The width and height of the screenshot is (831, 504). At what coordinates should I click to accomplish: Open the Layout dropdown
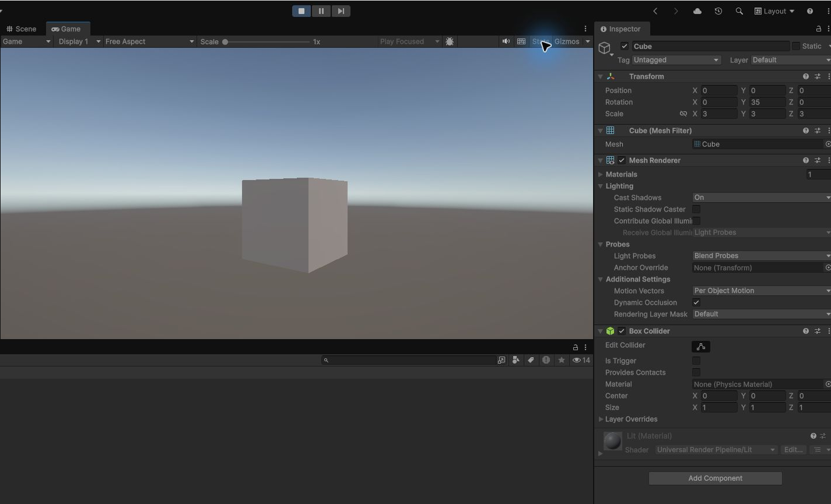tap(774, 11)
